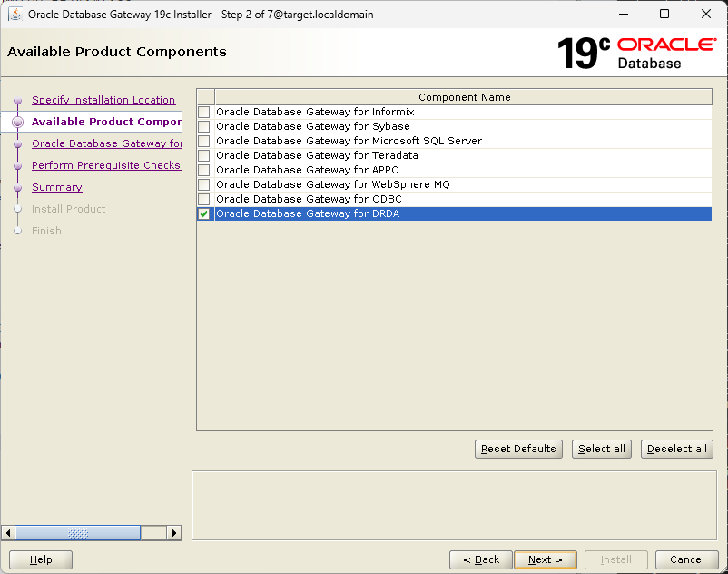This screenshot has width=728, height=574.
Task: Click the step bullet beside Summary
Action: (x=17, y=188)
